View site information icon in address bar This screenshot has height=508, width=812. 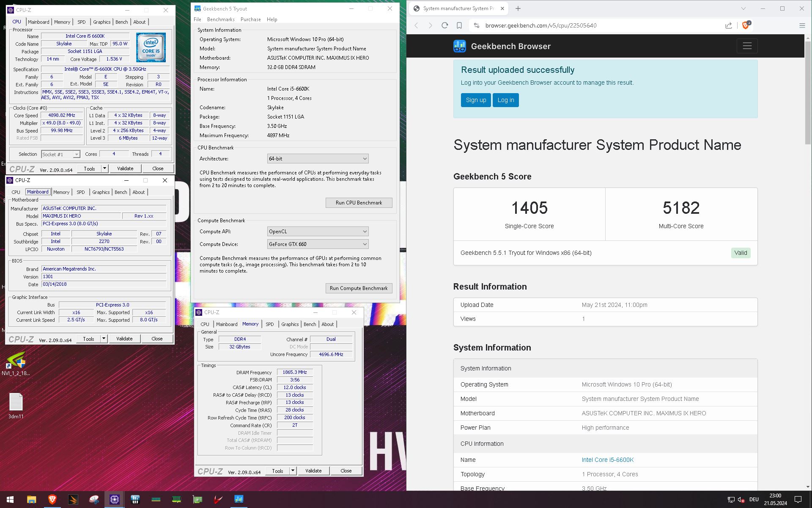click(x=477, y=25)
